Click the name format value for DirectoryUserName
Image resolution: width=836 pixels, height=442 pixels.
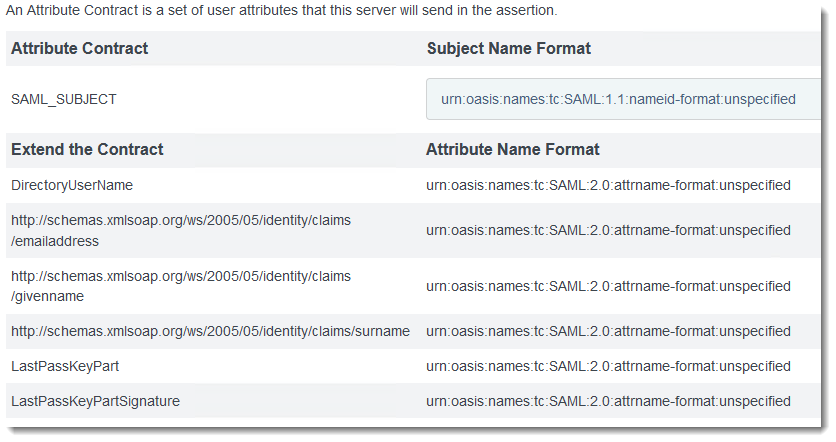(x=608, y=185)
